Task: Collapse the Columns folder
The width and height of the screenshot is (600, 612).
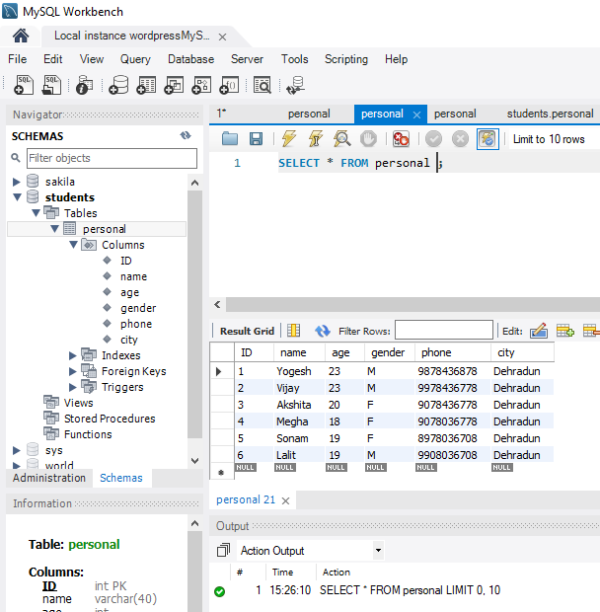Action: (x=73, y=245)
